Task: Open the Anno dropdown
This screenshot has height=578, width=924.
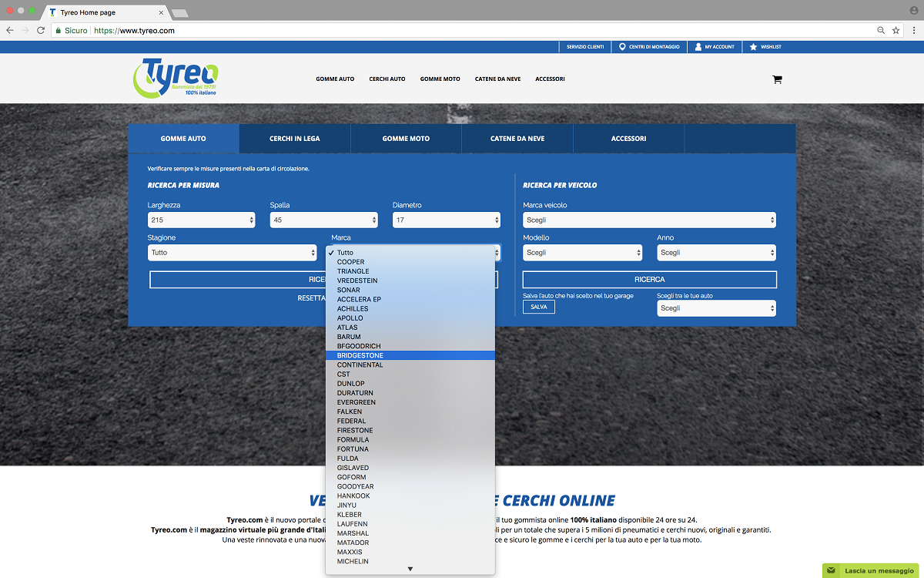Action: (717, 253)
